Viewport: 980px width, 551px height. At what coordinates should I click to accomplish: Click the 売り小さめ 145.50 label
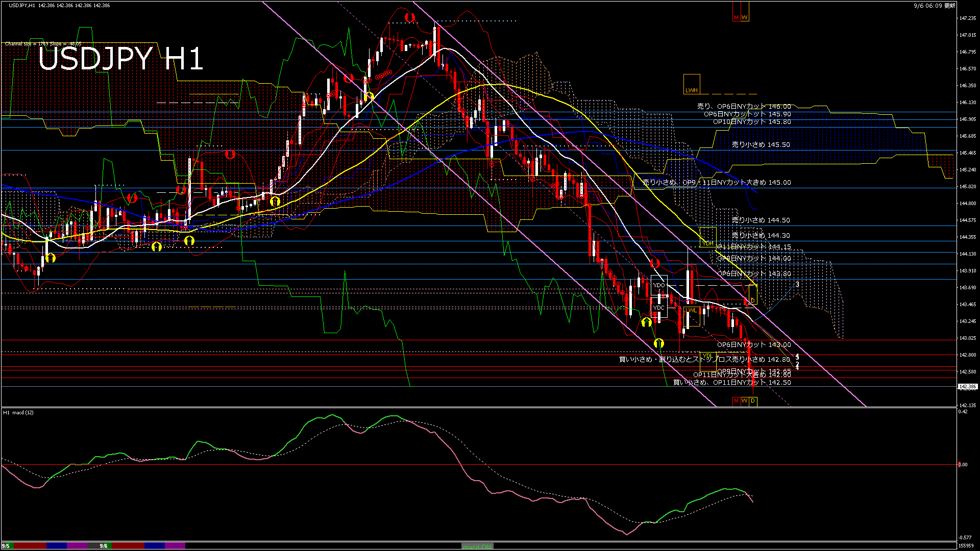(761, 144)
